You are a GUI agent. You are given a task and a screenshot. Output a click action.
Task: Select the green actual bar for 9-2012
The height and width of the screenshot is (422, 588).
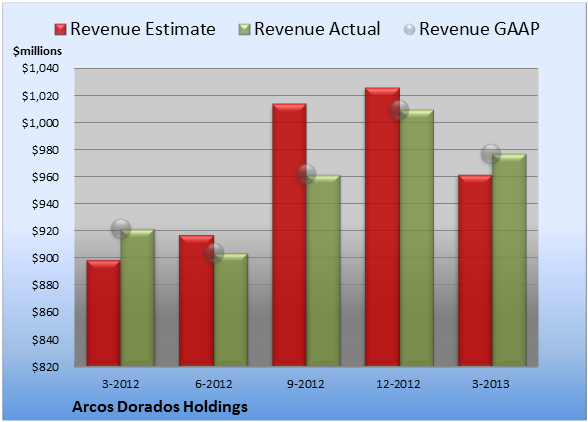(323, 270)
